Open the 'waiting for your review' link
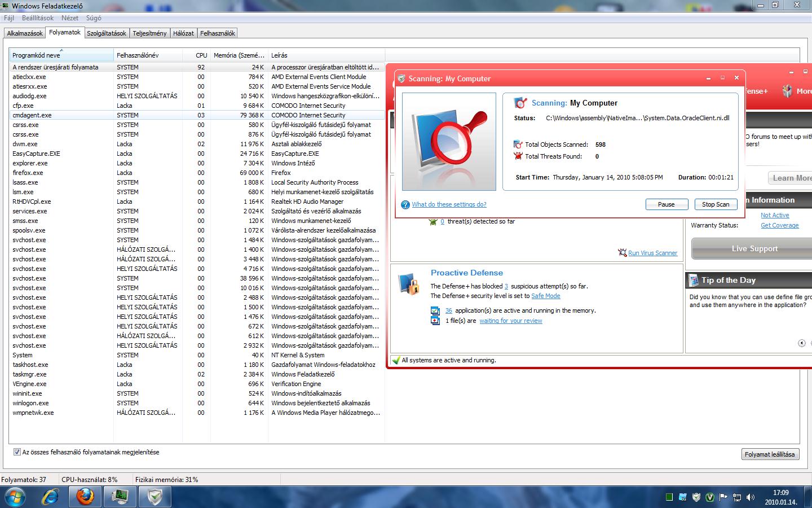This screenshot has width=812, height=508. pos(511,321)
